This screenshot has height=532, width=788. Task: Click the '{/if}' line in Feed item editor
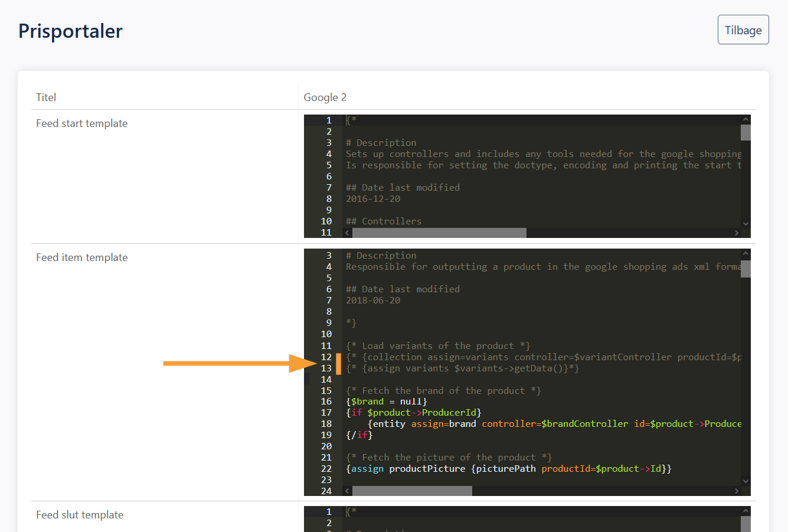coord(359,435)
